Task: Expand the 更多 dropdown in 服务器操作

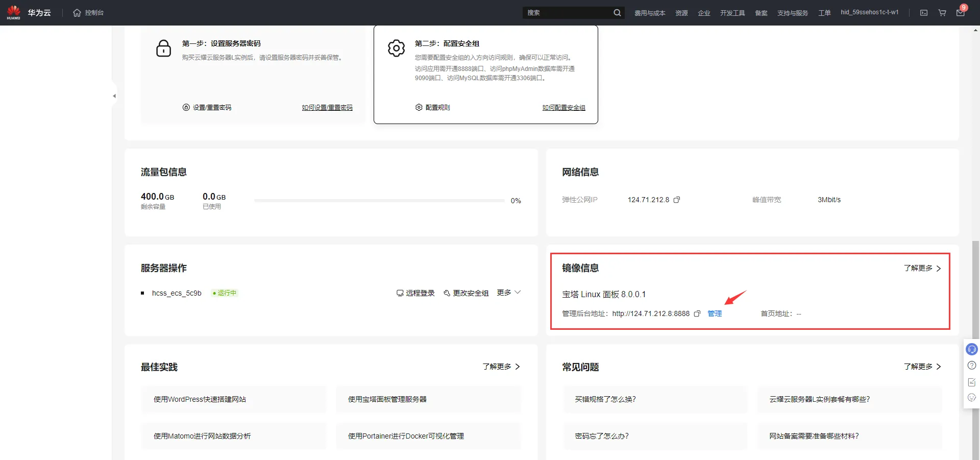Action: pyautogui.click(x=509, y=293)
